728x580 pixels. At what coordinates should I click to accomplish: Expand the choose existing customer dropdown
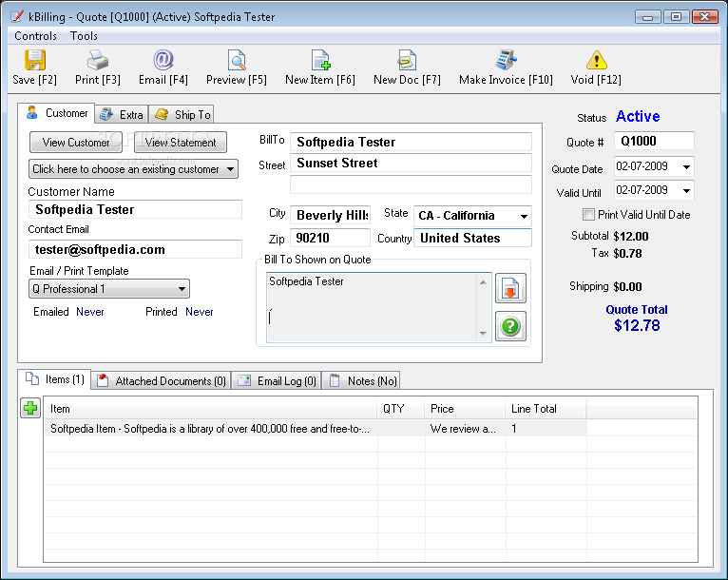tap(133, 169)
